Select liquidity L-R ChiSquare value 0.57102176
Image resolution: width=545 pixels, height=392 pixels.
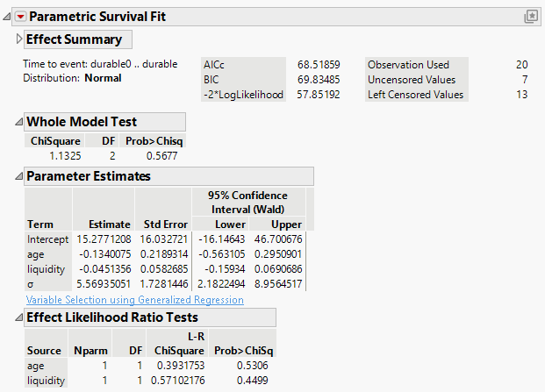[x=178, y=381]
